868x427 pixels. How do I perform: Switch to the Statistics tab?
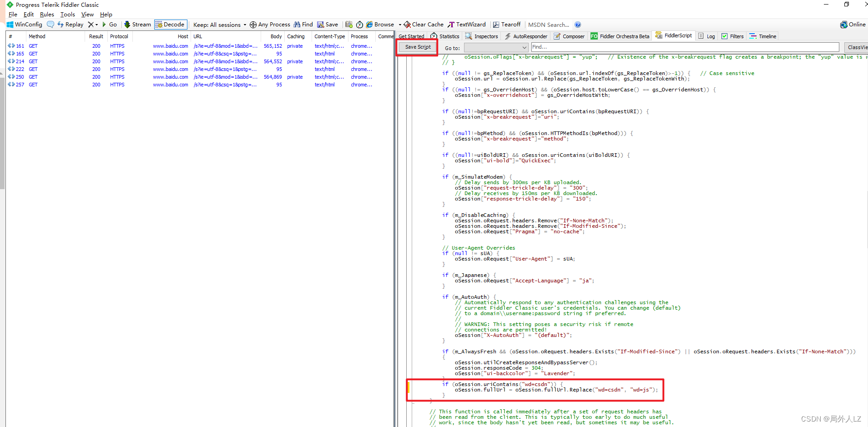[x=445, y=36]
